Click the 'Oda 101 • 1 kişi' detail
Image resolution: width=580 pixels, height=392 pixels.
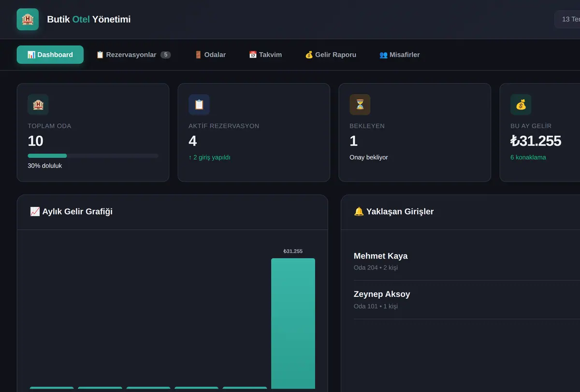click(x=376, y=306)
